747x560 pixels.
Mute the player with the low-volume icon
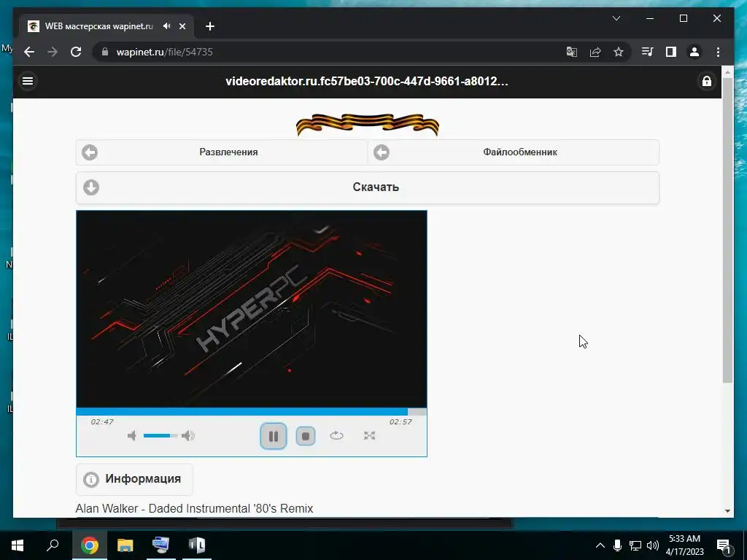click(x=132, y=436)
